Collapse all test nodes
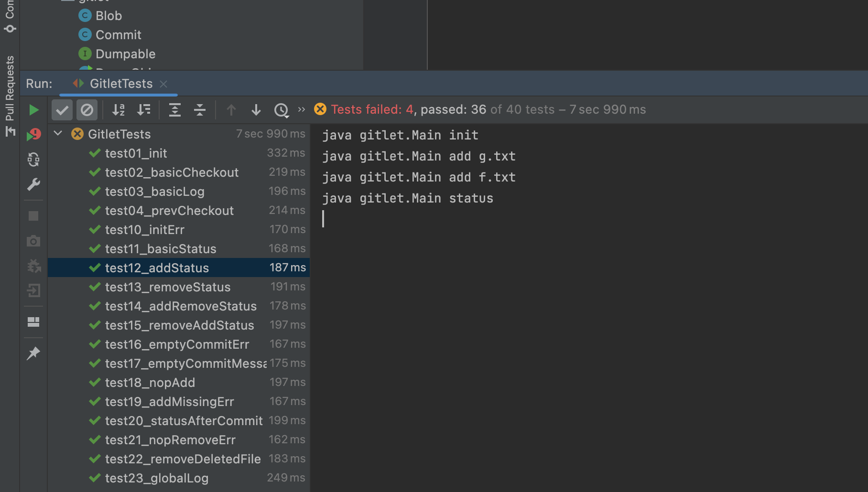868x492 pixels. [x=200, y=110]
